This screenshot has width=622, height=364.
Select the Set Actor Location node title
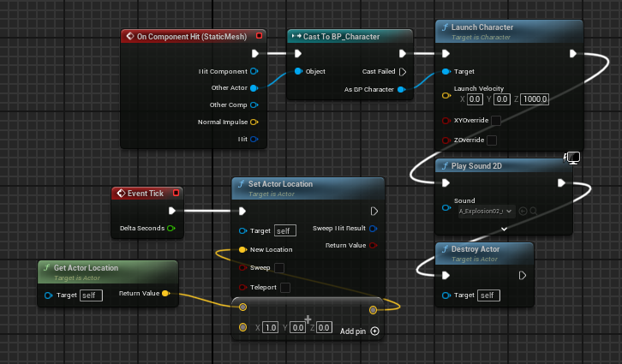point(280,184)
